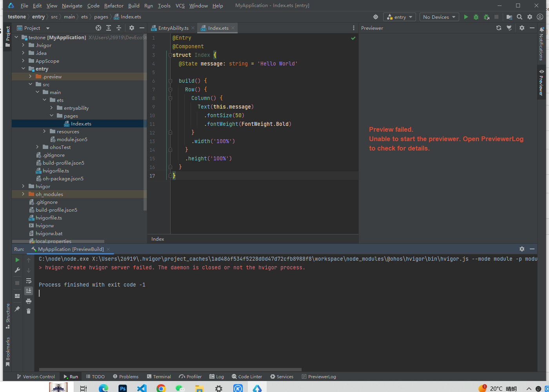The width and height of the screenshot is (549, 392).
Task: Toggle the Previewer side tool window
Action: click(542, 83)
